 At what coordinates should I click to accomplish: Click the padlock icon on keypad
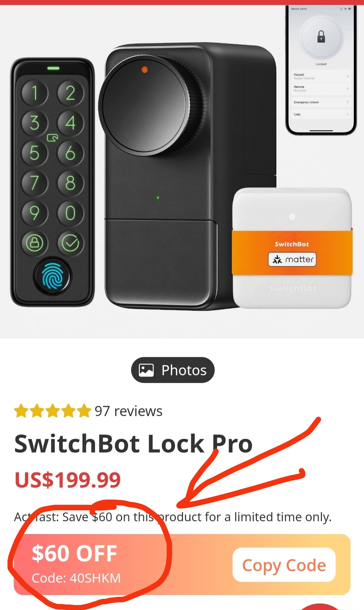pos(34,243)
